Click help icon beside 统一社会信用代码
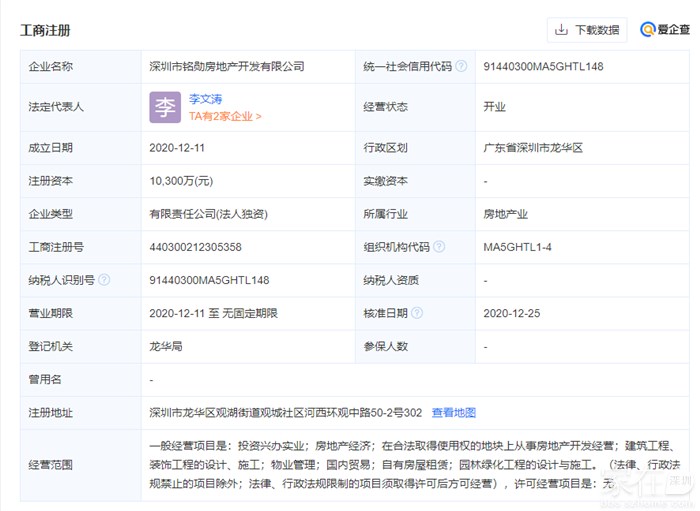This screenshot has height=511, width=700. [461, 67]
